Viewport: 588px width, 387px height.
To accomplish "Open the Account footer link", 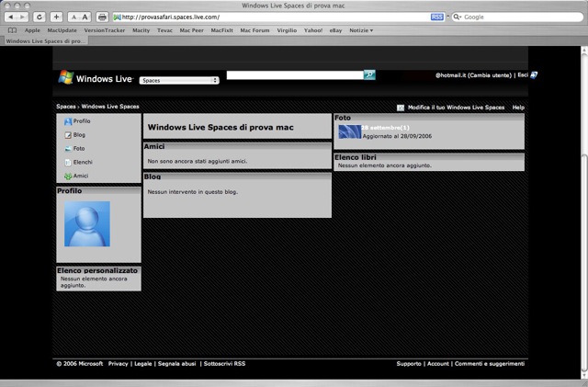I will [x=438, y=364].
